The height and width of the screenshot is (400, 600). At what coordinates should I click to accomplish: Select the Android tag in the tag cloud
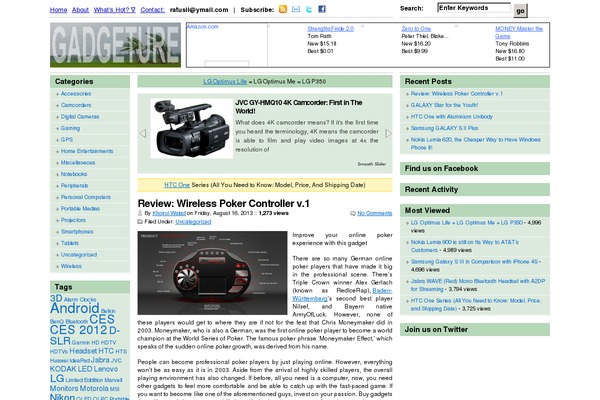click(75, 308)
